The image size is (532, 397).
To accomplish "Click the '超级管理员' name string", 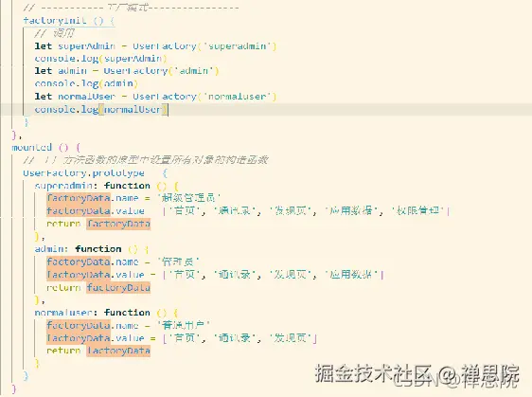I will (x=188, y=198).
